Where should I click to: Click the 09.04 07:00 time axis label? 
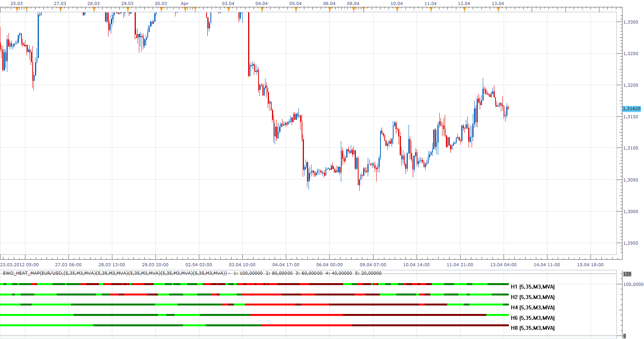pos(373,265)
